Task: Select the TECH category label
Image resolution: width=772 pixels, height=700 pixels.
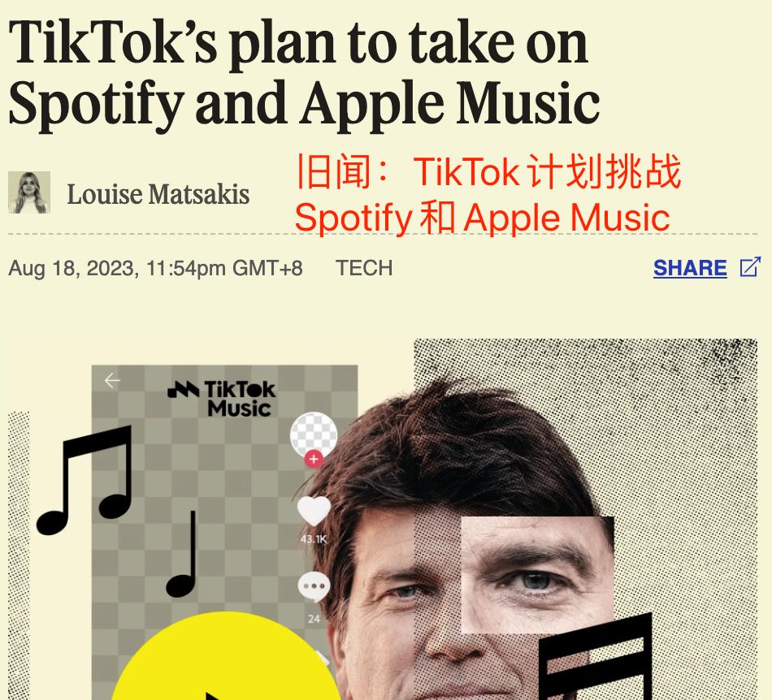Action: 364,268
